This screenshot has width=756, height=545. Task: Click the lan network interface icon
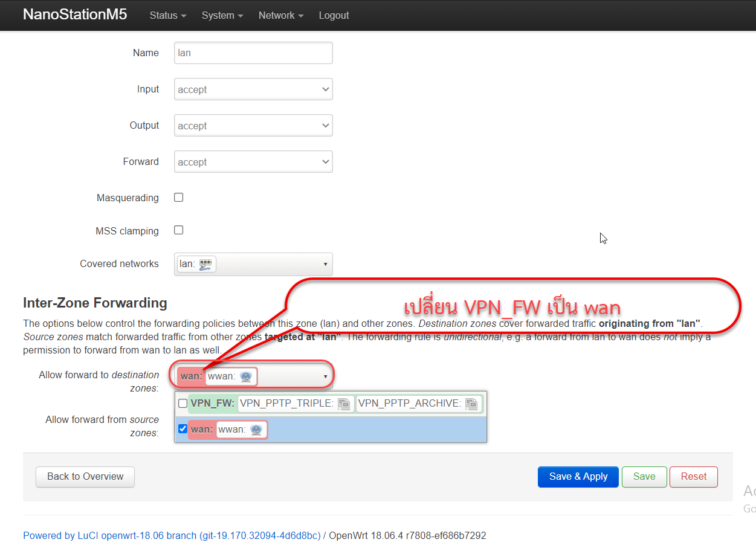tap(205, 264)
